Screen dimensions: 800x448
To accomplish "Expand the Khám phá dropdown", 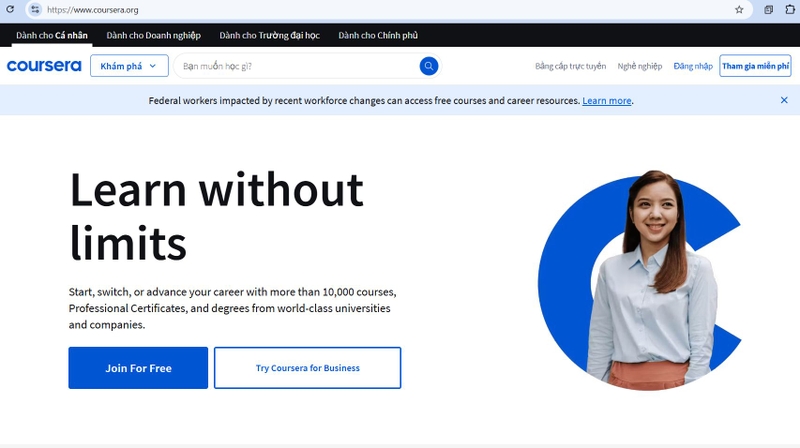I will click(x=129, y=66).
